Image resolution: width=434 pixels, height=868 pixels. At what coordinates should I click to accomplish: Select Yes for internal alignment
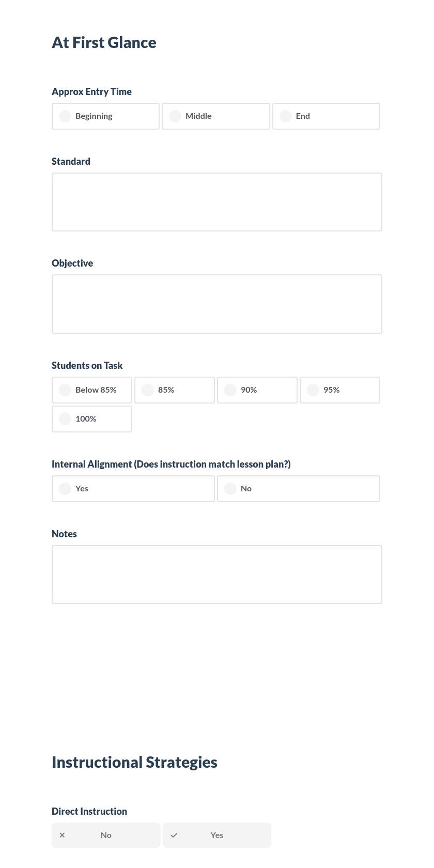133,488
